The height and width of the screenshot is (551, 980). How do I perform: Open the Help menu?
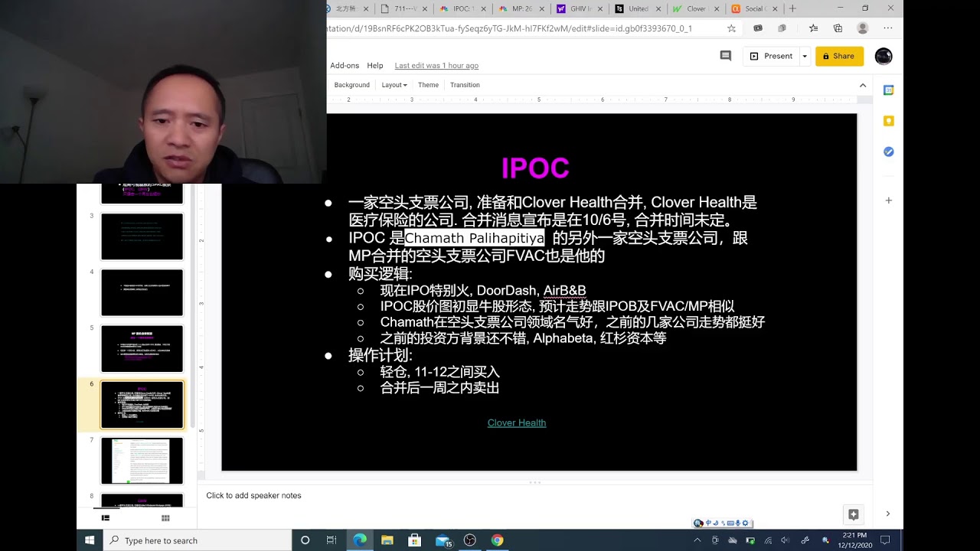pyautogui.click(x=375, y=66)
